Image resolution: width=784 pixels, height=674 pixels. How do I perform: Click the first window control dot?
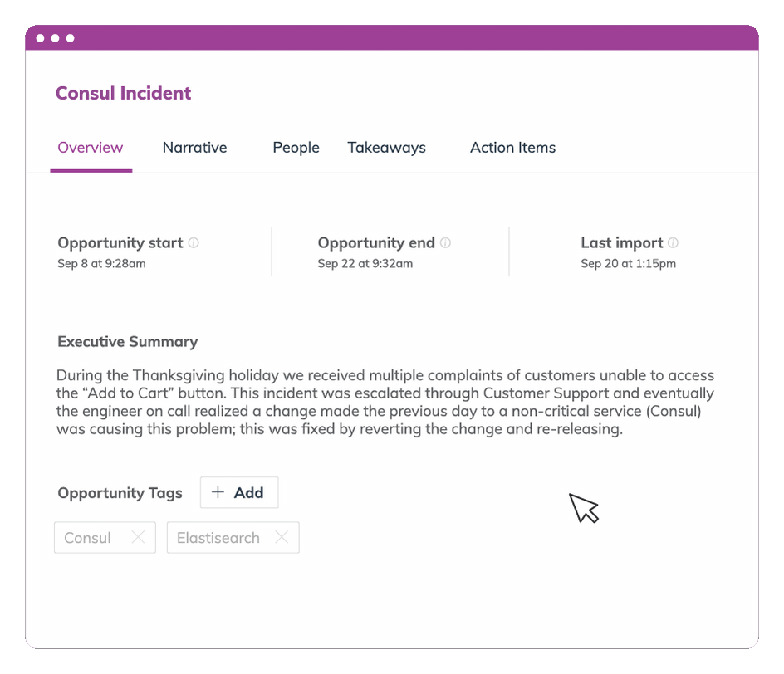41,38
